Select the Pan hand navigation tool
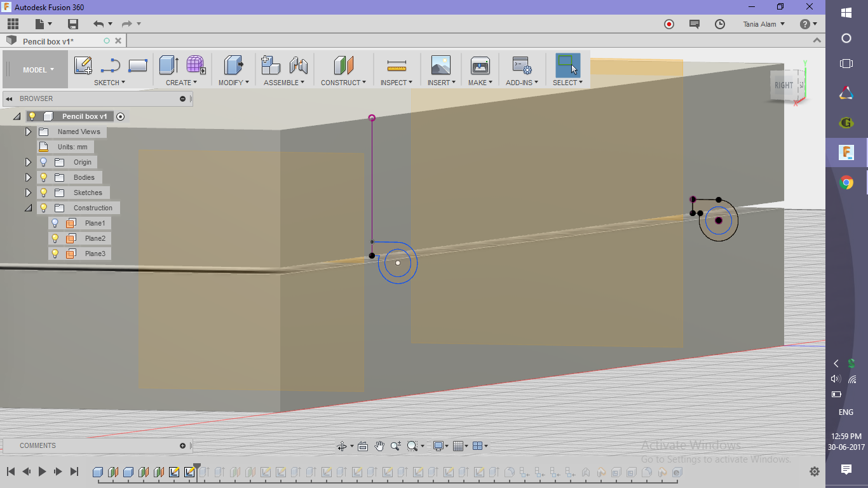The width and height of the screenshot is (868, 488). click(379, 446)
